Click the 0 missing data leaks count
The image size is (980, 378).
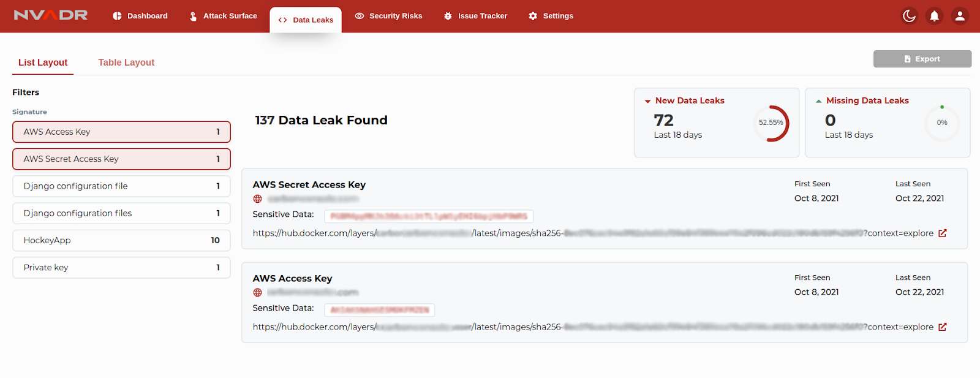830,120
